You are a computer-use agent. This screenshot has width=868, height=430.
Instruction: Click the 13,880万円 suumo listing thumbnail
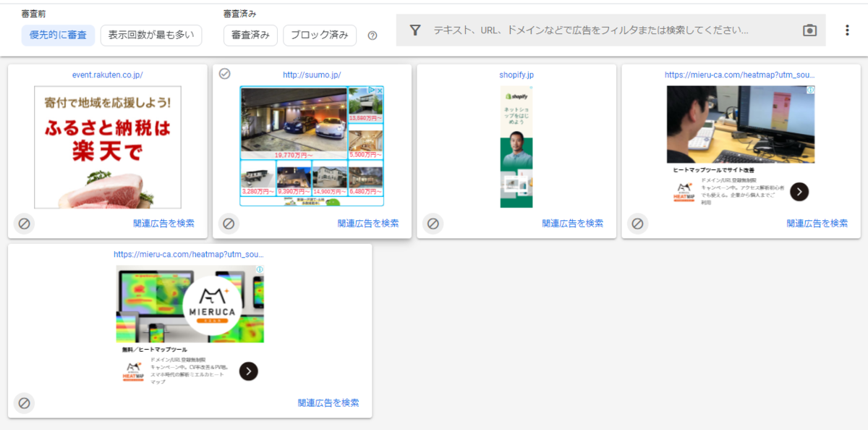[366, 105]
